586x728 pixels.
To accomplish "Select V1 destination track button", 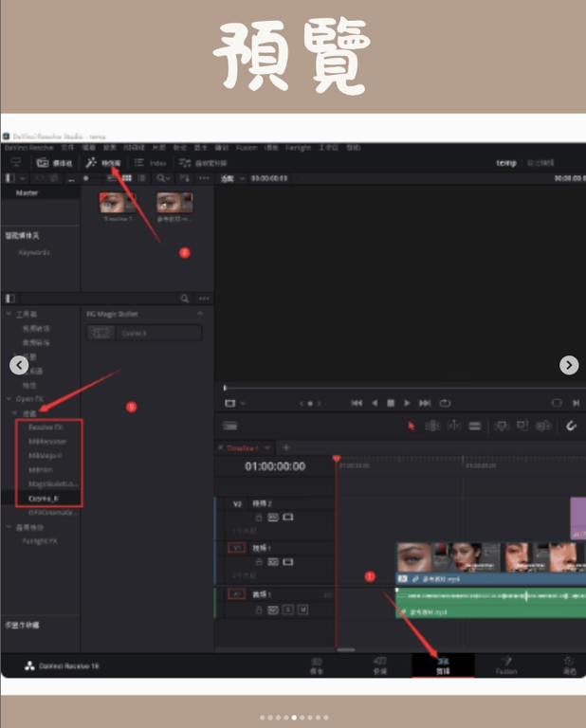I will tap(236, 548).
